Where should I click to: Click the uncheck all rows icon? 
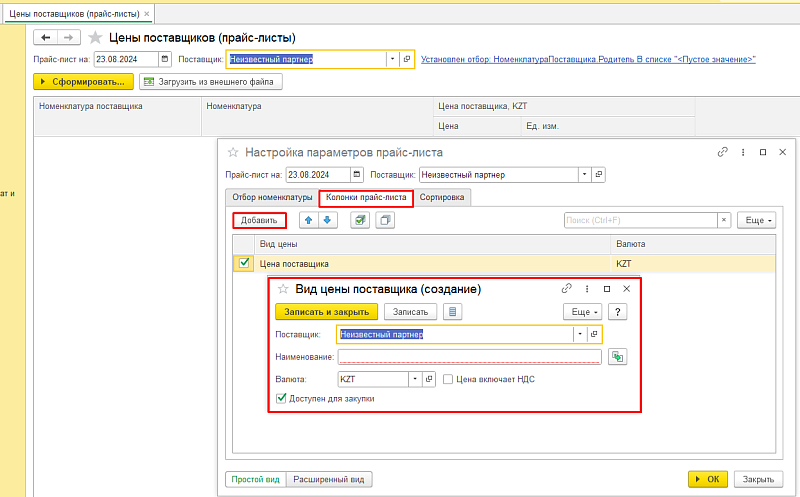[x=384, y=220]
